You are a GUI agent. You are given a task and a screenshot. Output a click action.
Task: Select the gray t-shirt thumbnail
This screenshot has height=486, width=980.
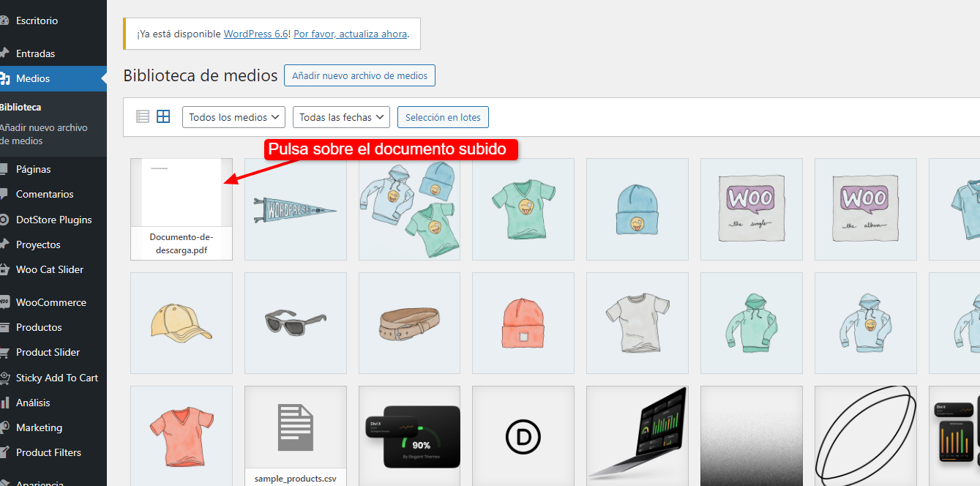tap(637, 324)
